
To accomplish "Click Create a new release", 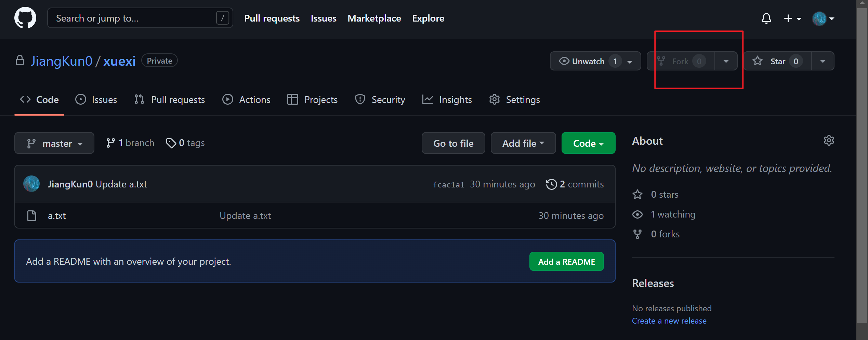I will click(669, 321).
